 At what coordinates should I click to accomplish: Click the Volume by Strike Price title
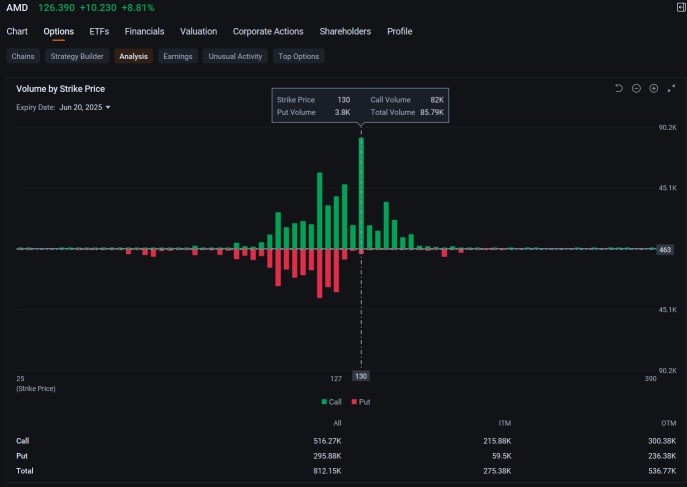coord(60,89)
